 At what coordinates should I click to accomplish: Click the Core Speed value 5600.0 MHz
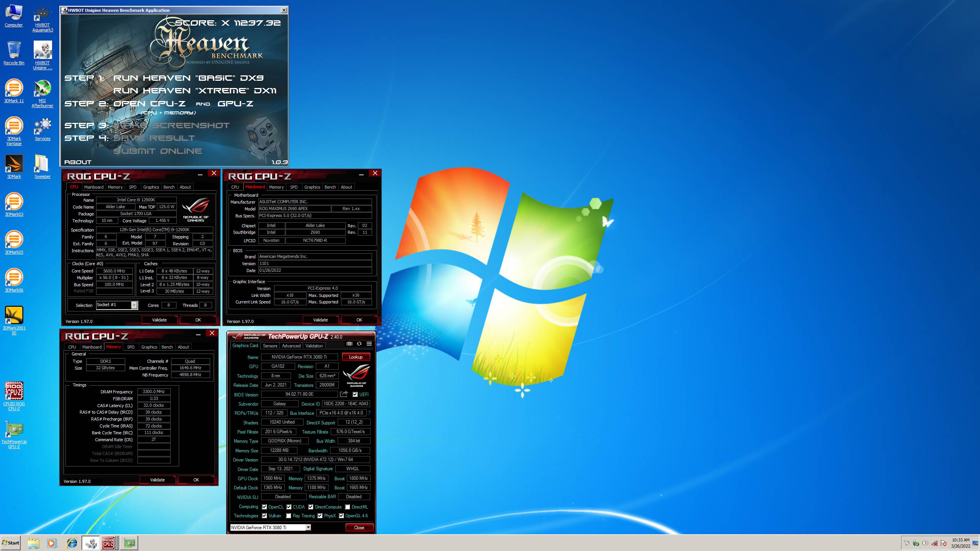coord(114,271)
